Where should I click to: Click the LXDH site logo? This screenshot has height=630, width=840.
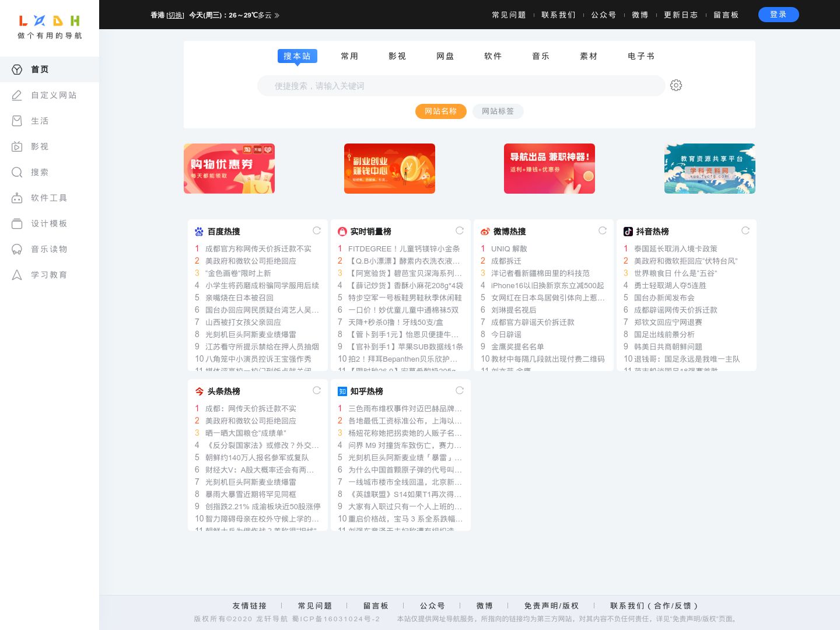[x=50, y=27]
